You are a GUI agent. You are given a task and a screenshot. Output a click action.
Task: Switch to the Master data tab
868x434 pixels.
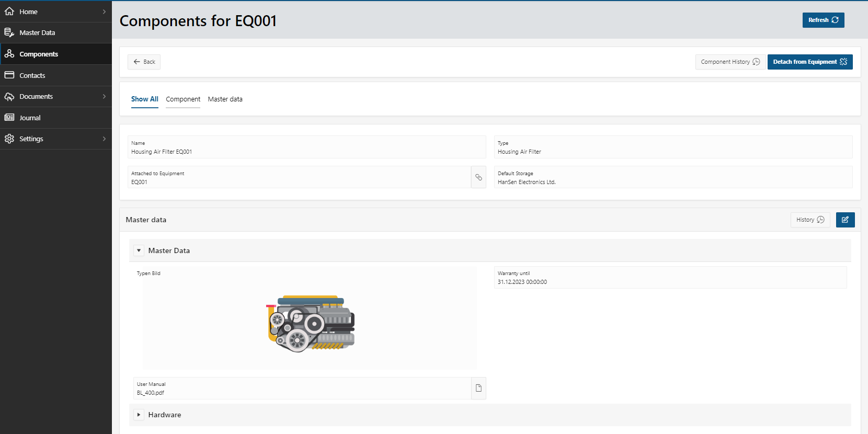pyautogui.click(x=225, y=99)
